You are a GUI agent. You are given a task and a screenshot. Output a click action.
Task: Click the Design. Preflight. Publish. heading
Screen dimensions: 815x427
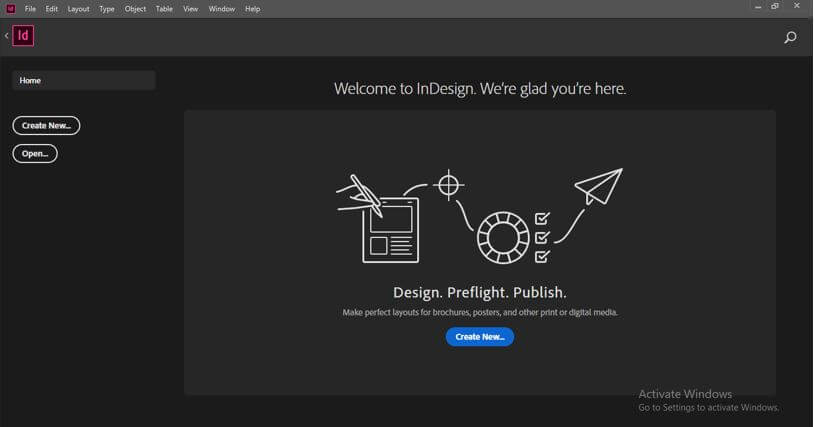pyautogui.click(x=480, y=292)
